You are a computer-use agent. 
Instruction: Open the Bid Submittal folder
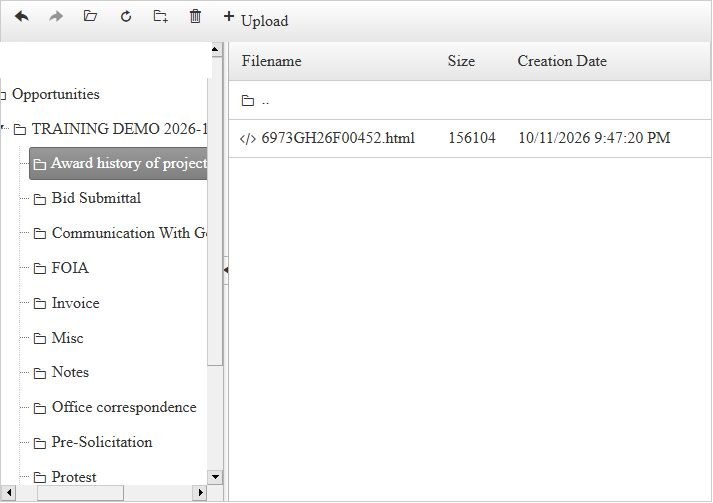point(96,198)
